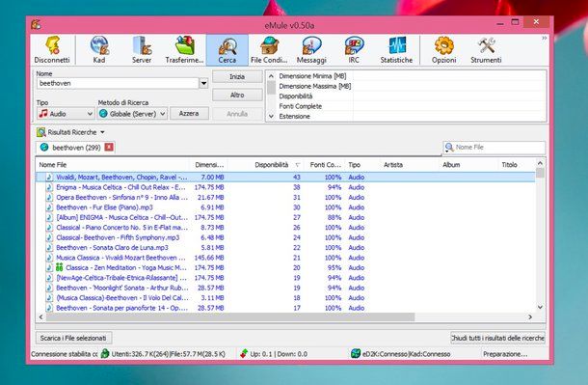Select the beethoven (299) search tab

[76, 148]
